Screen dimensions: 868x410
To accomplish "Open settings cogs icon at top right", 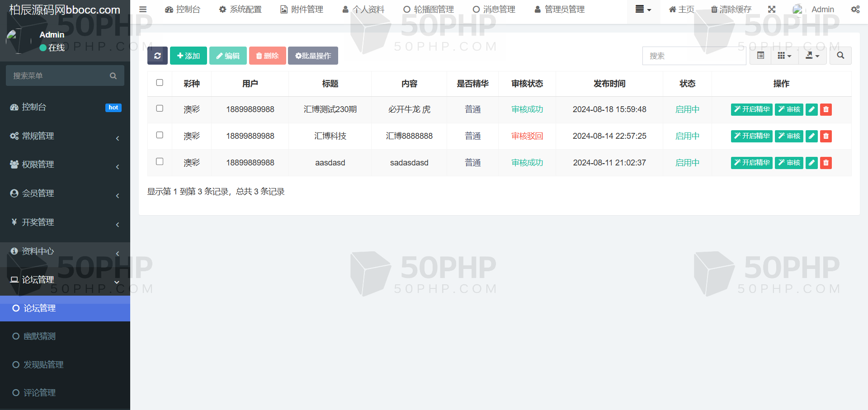I will [855, 9].
